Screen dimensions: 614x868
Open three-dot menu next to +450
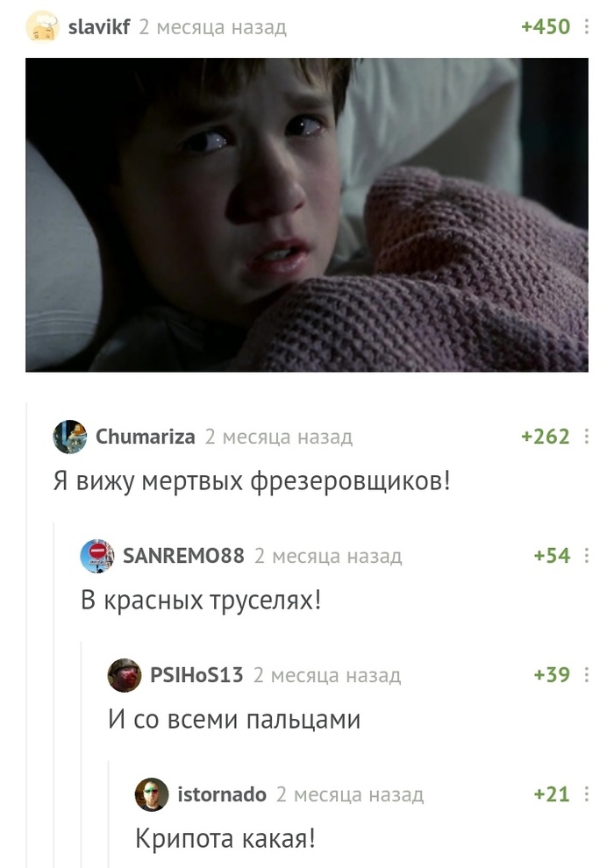[586, 26]
